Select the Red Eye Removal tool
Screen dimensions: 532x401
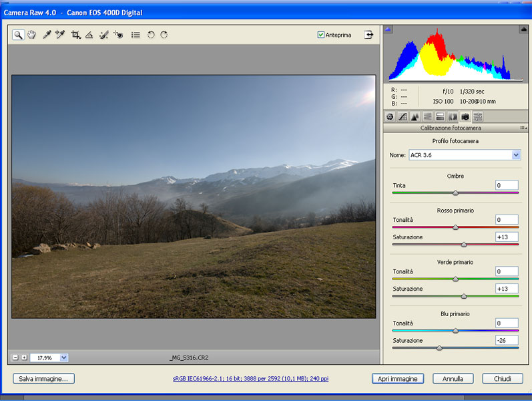[x=118, y=35]
